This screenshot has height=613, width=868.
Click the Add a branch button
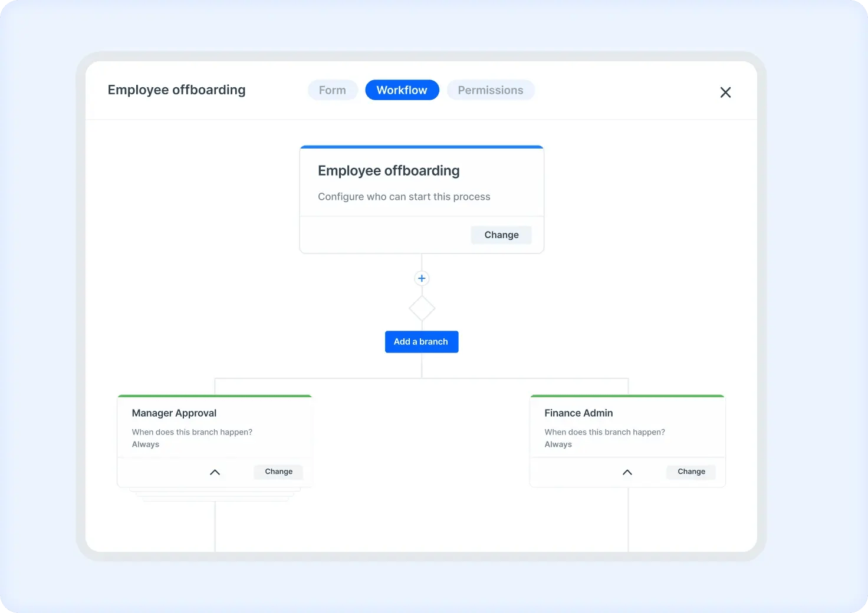click(421, 342)
